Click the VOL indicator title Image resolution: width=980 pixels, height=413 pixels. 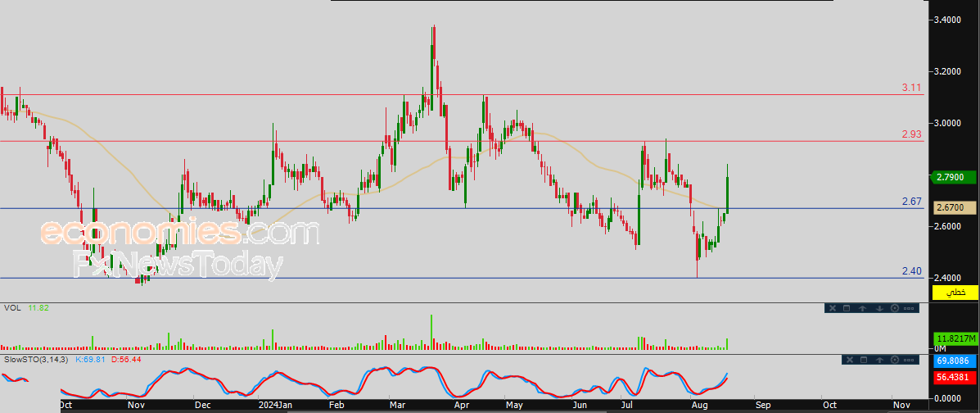pos(11,308)
